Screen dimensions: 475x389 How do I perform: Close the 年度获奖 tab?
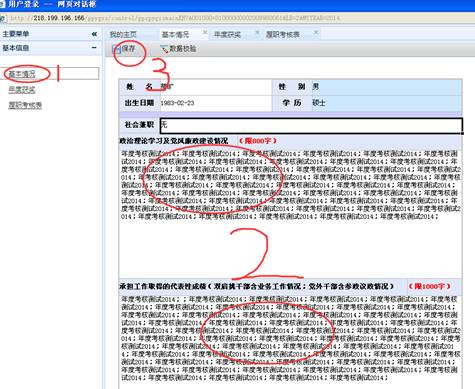tap(257, 32)
